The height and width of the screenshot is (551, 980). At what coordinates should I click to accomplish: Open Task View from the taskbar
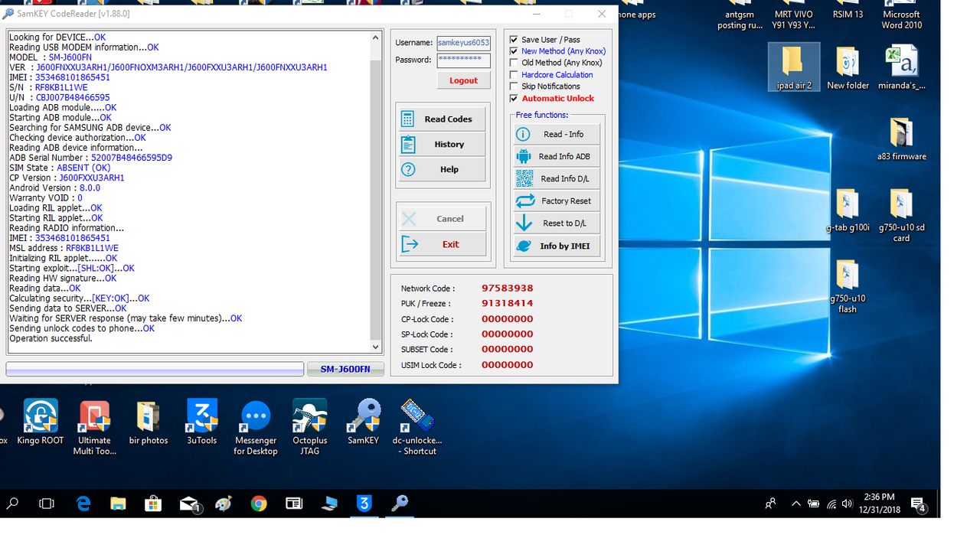click(47, 503)
